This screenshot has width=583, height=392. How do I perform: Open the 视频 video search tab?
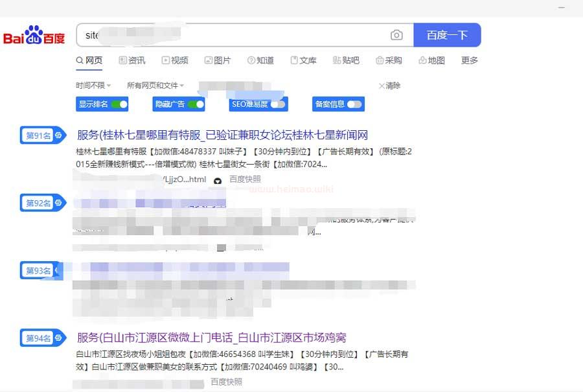tap(175, 60)
